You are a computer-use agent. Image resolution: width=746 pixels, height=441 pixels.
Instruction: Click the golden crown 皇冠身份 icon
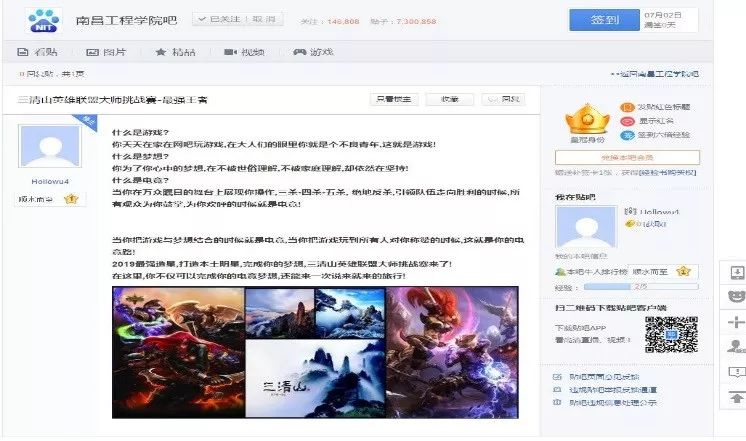click(588, 119)
